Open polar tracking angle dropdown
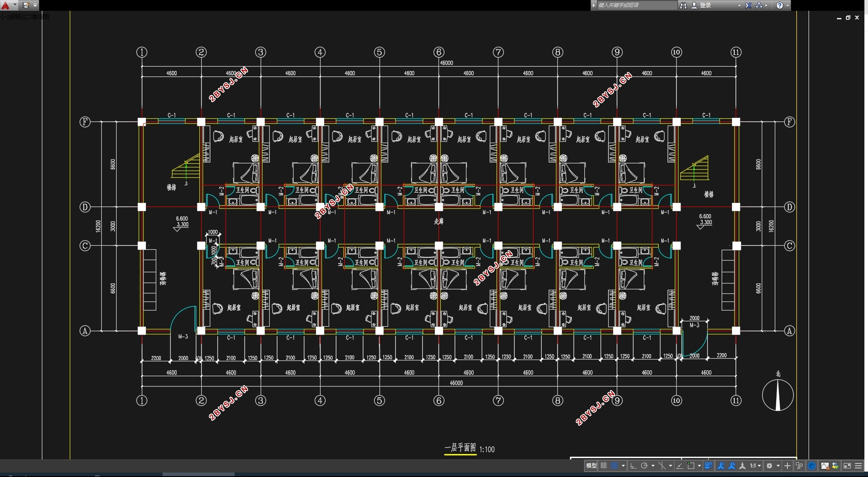 click(653, 466)
